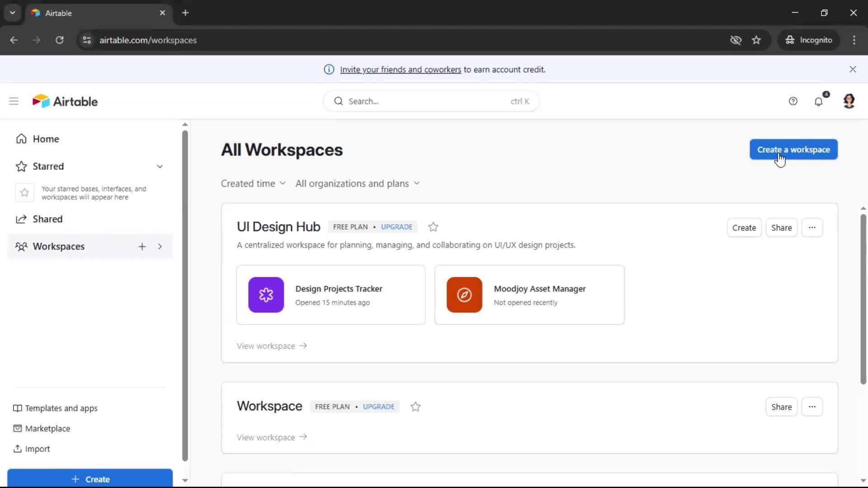The image size is (868, 488).
Task: Click the Incognito indicator
Action: coord(808,40)
